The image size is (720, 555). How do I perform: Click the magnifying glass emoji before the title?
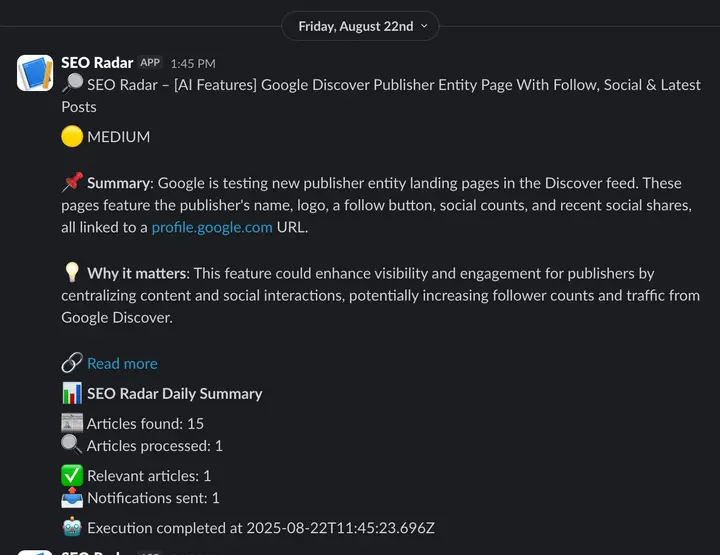73,84
